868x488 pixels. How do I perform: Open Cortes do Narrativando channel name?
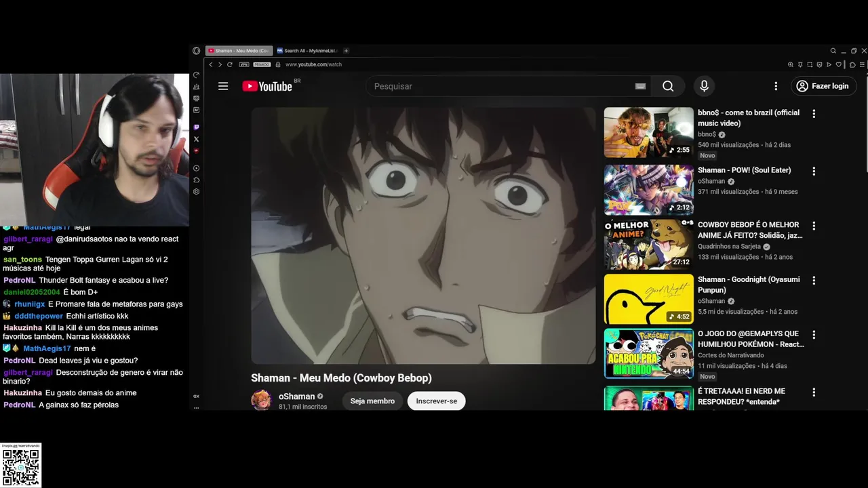tap(731, 355)
